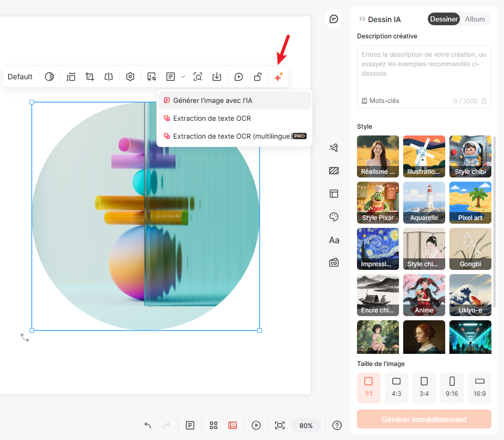Screen dimensions: 504x440
Task: Open the image settings gear icon
Action: (x=130, y=77)
